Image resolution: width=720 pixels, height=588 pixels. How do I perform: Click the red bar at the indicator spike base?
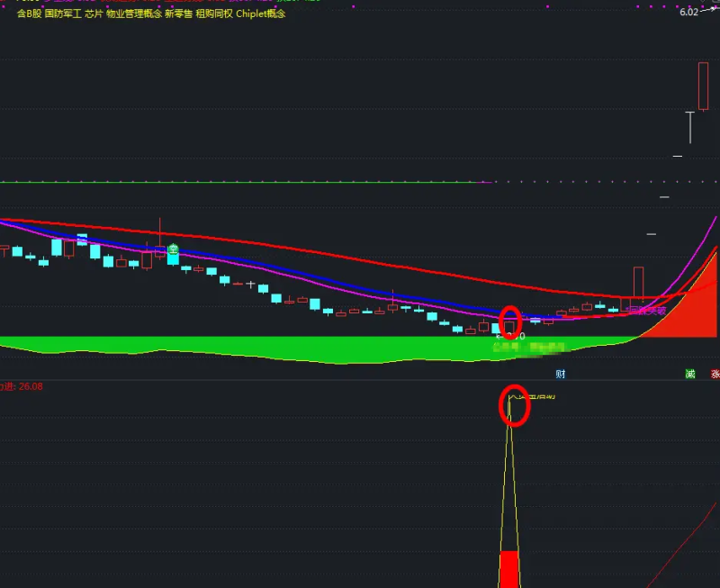pos(509,569)
